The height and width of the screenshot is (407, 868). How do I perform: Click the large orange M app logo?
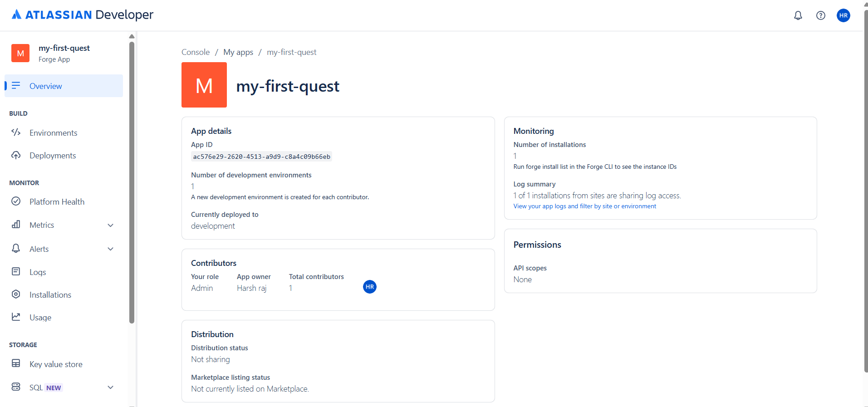coord(204,85)
